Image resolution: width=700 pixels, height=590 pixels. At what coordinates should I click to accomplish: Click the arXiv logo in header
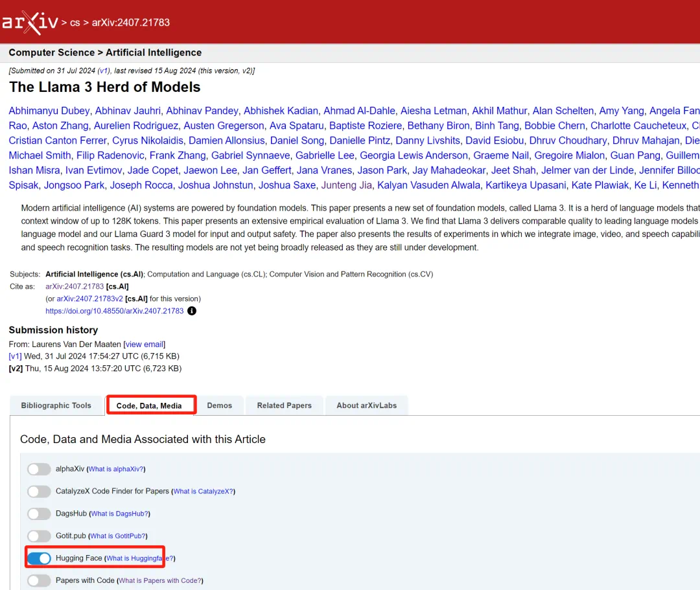coord(29,23)
